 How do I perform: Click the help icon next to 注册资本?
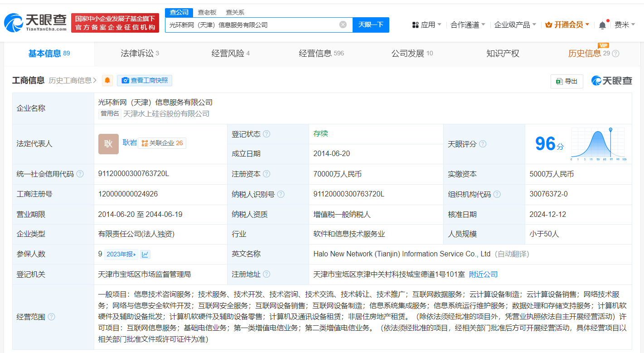click(266, 174)
